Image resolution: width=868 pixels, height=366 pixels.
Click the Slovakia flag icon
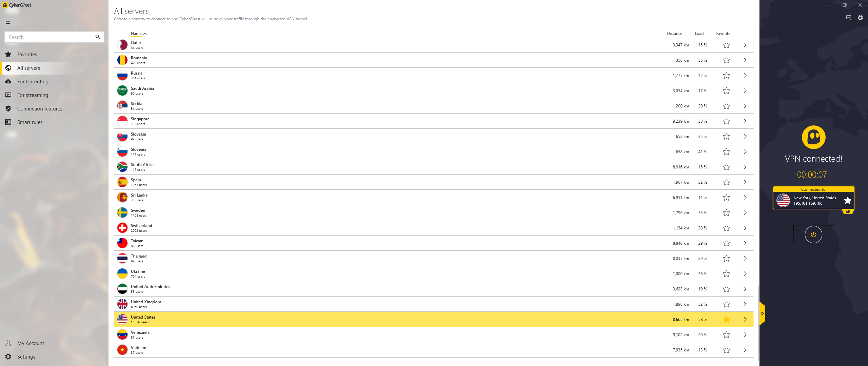[122, 136]
